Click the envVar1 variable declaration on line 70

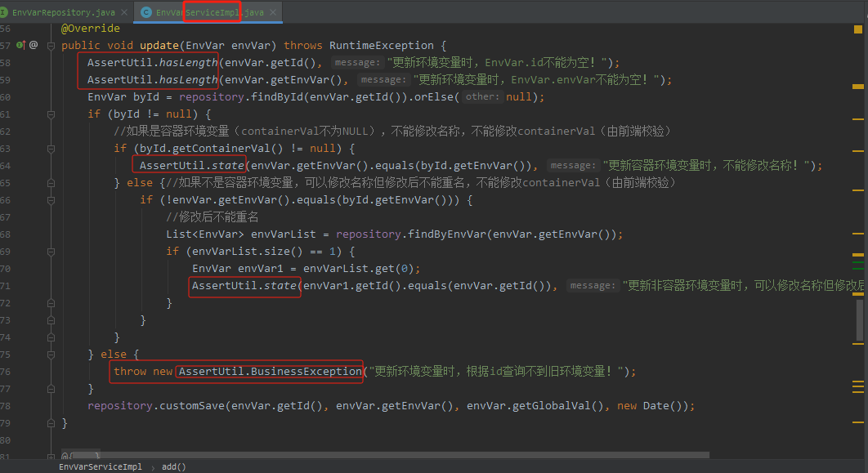[x=260, y=268]
